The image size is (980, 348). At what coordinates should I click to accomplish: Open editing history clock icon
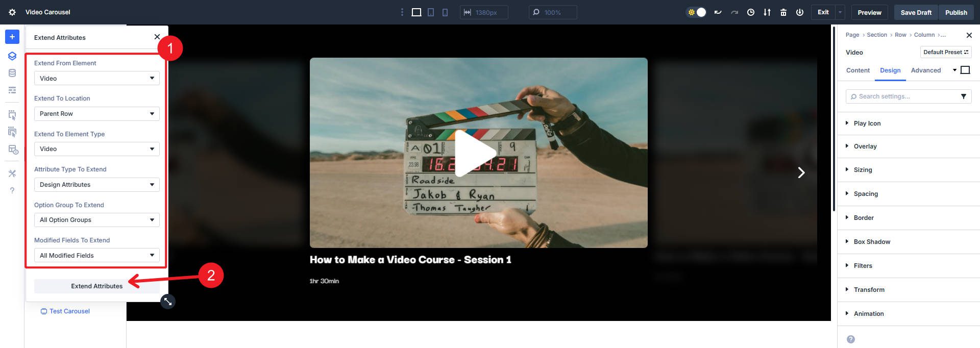tap(751, 12)
